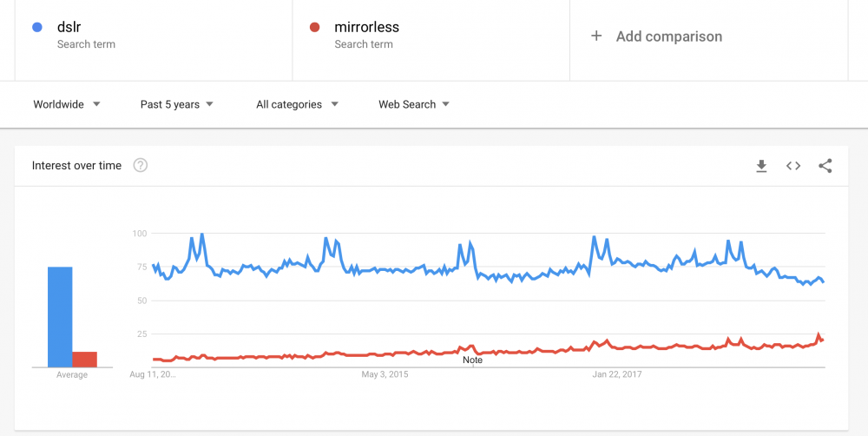Share the Interest over time chart
Viewport: 868px width, 436px height.
click(x=825, y=166)
